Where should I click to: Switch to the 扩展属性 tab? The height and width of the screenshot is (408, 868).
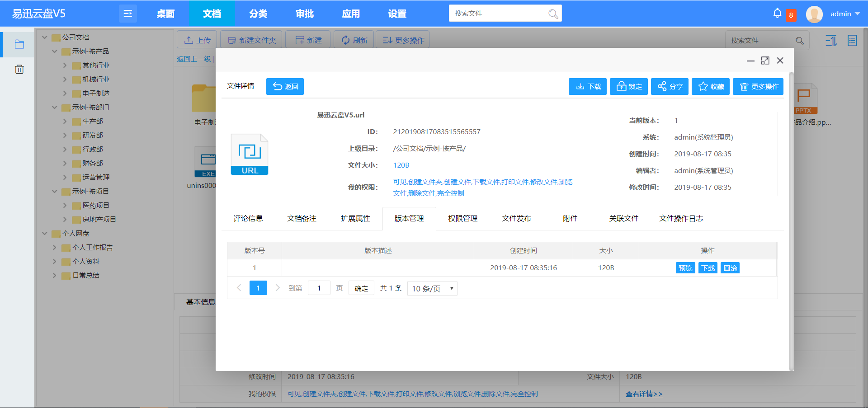click(355, 219)
